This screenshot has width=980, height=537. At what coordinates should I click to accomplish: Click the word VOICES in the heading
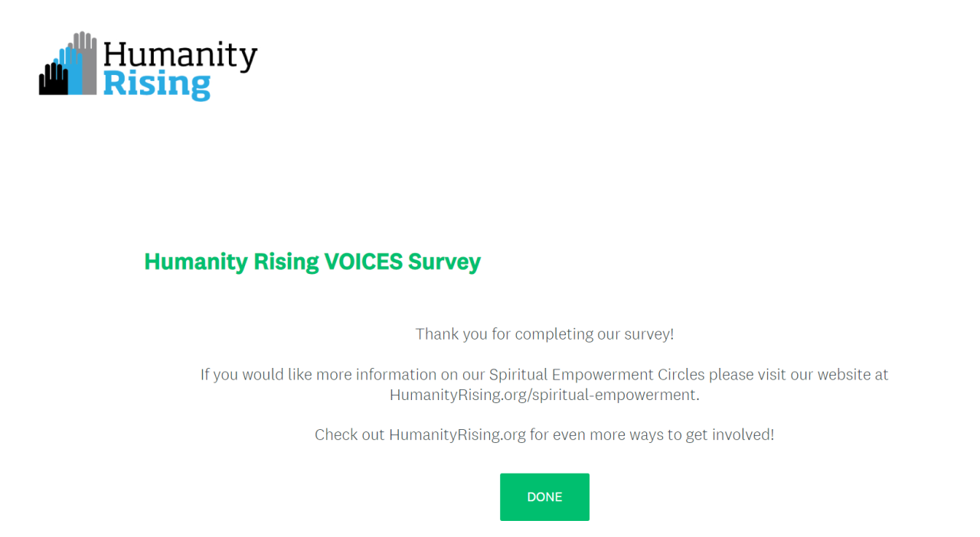click(x=363, y=262)
